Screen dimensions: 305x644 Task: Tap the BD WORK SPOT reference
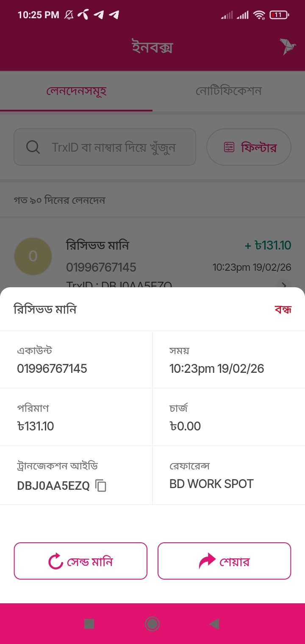pyautogui.click(x=211, y=484)
